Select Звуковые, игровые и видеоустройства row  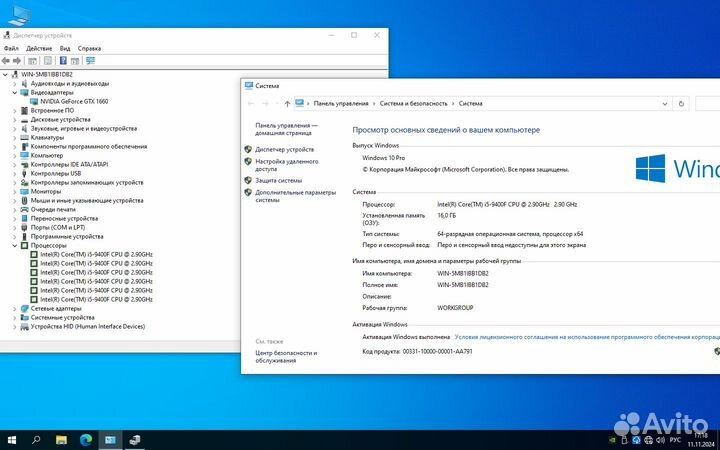pos(84,129)
